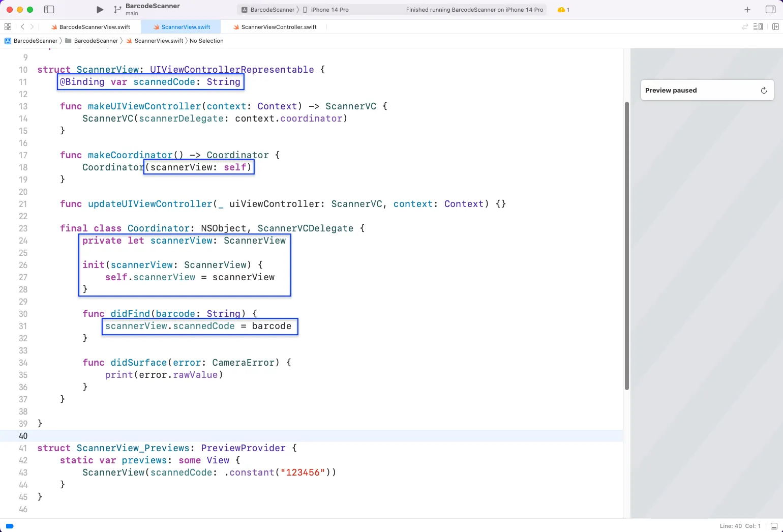The width and height of the screenshot is (783, 532).
Task: Click the CameraError type name
Action: (244, 363)
